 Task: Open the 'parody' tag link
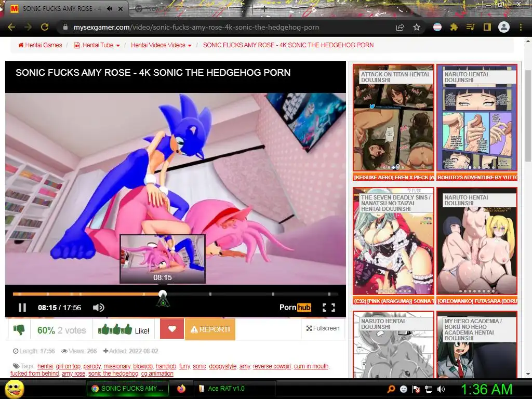click(92, 366)
